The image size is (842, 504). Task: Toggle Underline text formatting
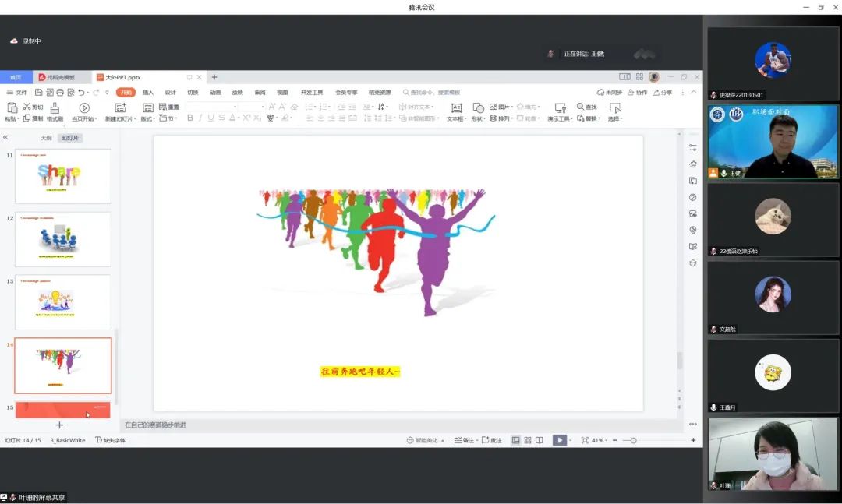(x=211, y=118)
